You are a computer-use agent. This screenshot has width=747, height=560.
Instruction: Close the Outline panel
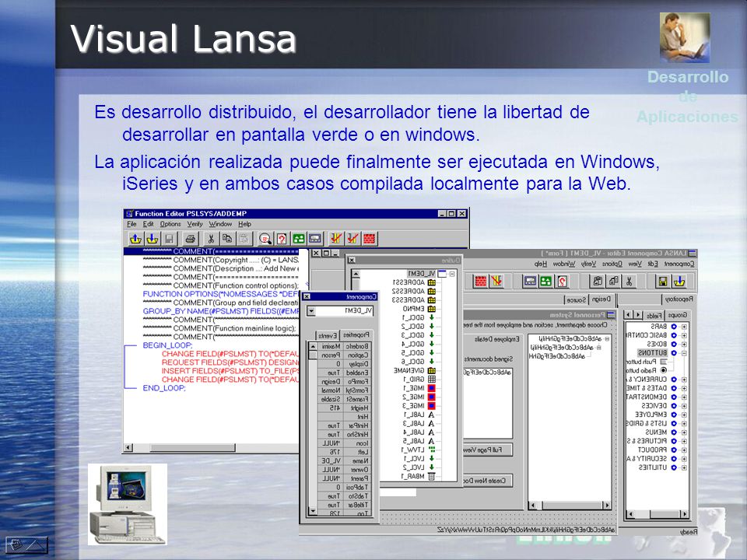[352, 260]
